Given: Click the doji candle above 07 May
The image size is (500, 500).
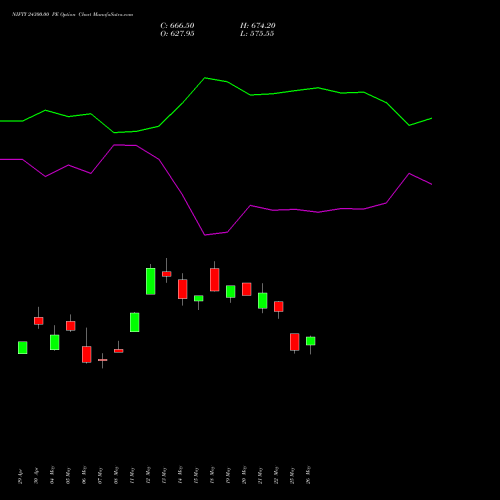Looking at the screenshot, I should (103, 360).
